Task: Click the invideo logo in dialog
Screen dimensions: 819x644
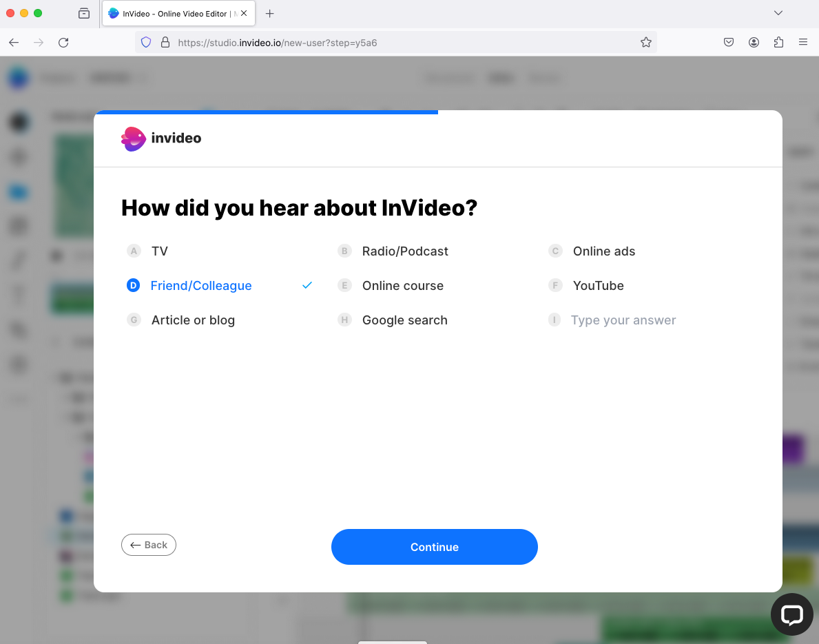Action: point(161,138)
